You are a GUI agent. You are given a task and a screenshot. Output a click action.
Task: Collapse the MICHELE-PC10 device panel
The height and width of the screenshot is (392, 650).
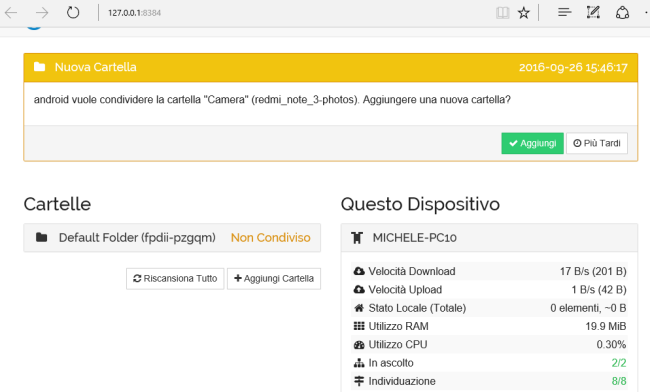coord(489,238)
